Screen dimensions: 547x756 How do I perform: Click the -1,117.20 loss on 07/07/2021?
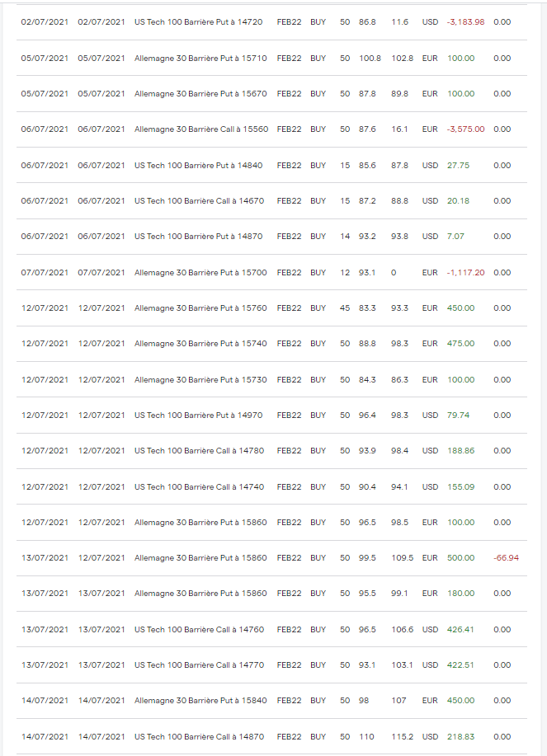465,272
